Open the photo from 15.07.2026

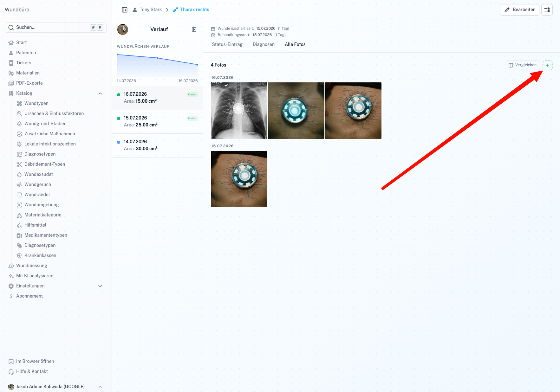pyautogui.click(x=239, y=179)
